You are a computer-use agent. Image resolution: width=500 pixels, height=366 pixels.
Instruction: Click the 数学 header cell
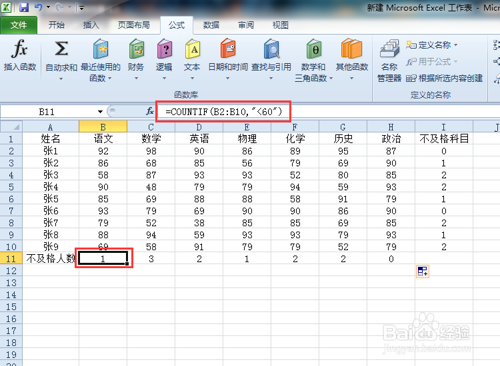pyautogui.click(x=151, y=139)
